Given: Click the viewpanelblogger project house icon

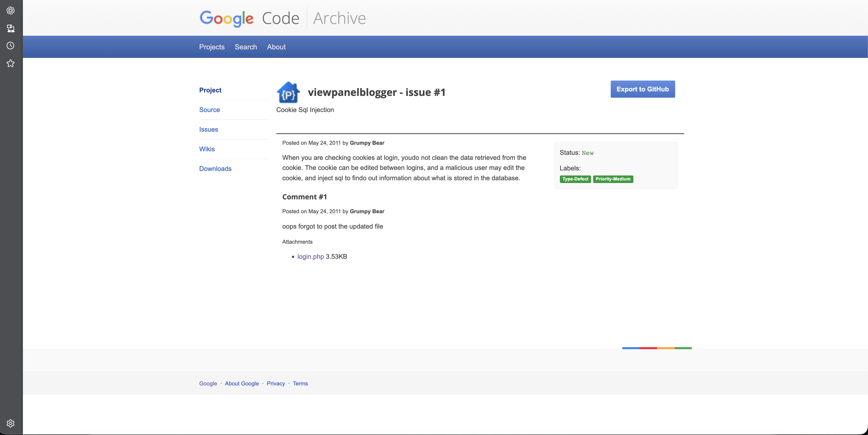Looking at the screenshot, I should [288, 92].
